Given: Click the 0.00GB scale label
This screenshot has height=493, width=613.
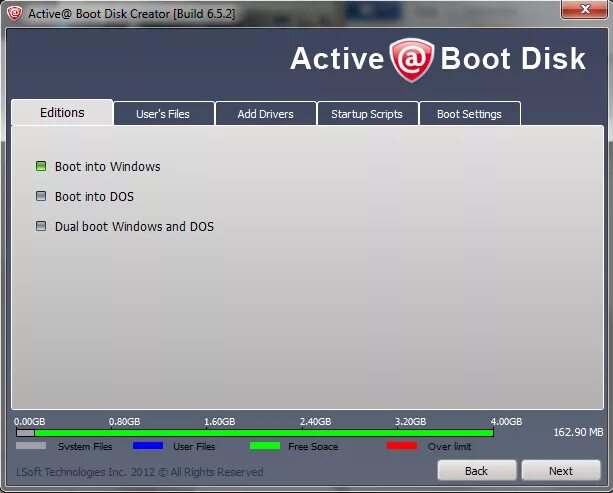Looking at the screenshot, I should click(x=29, y=421).
